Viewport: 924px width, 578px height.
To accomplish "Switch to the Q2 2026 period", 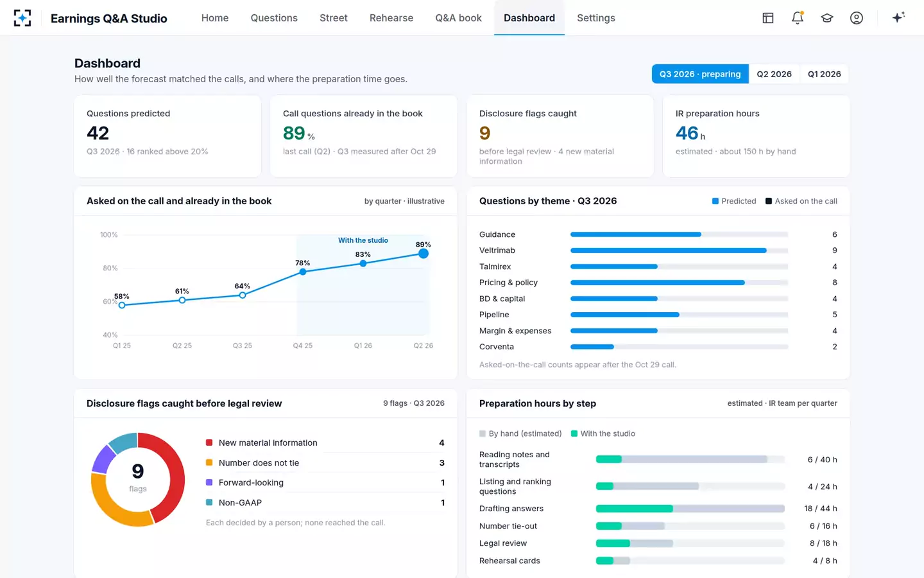I will coord(774,74).
